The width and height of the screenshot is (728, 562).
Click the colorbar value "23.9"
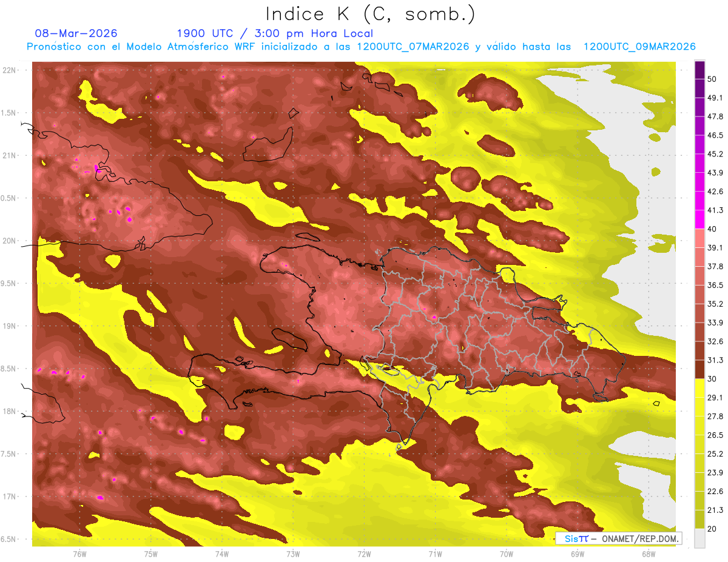(715, 472)
